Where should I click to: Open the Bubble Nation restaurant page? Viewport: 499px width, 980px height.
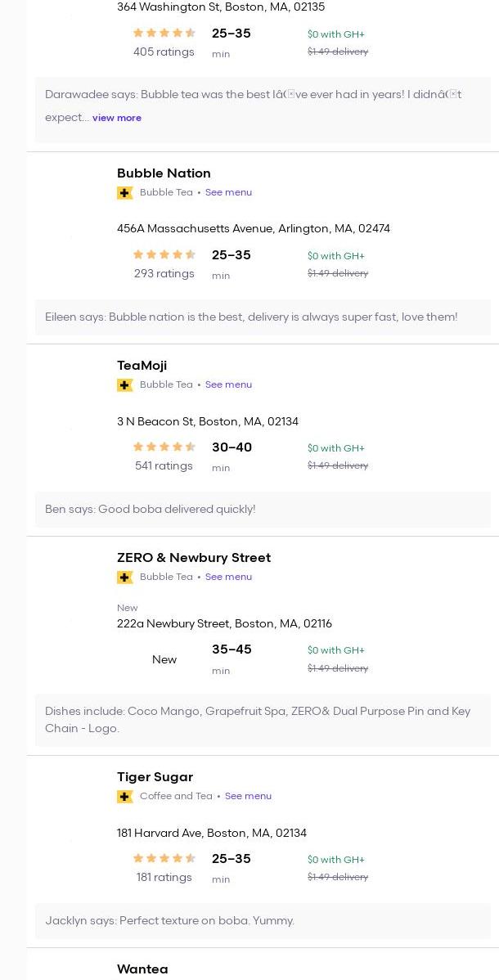click(x=164, y=173)
